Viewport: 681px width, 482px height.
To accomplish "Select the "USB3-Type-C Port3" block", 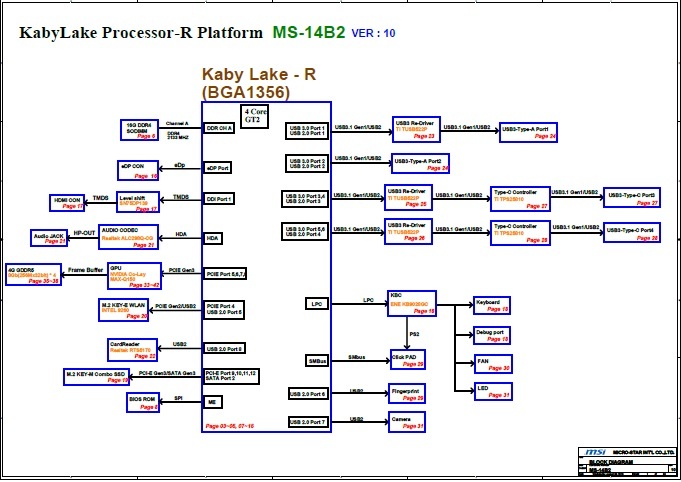I will pos(632,198).
